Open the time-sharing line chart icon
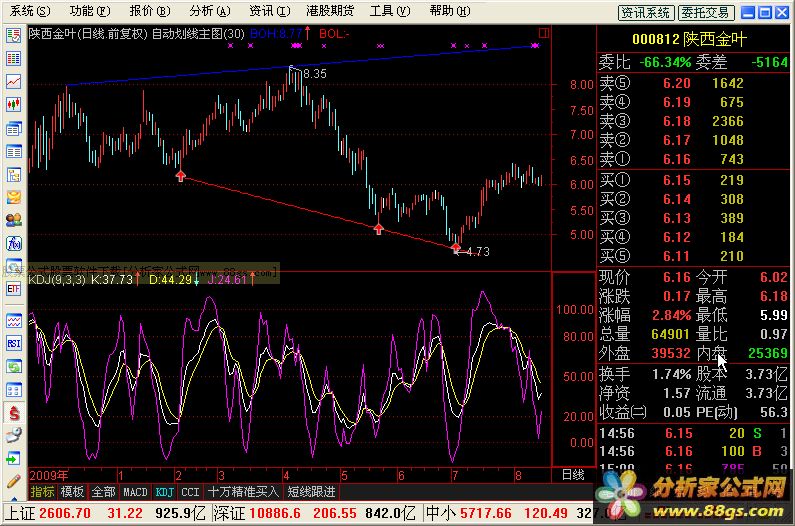The image size is (795, 526). click(x=14, y=81)
